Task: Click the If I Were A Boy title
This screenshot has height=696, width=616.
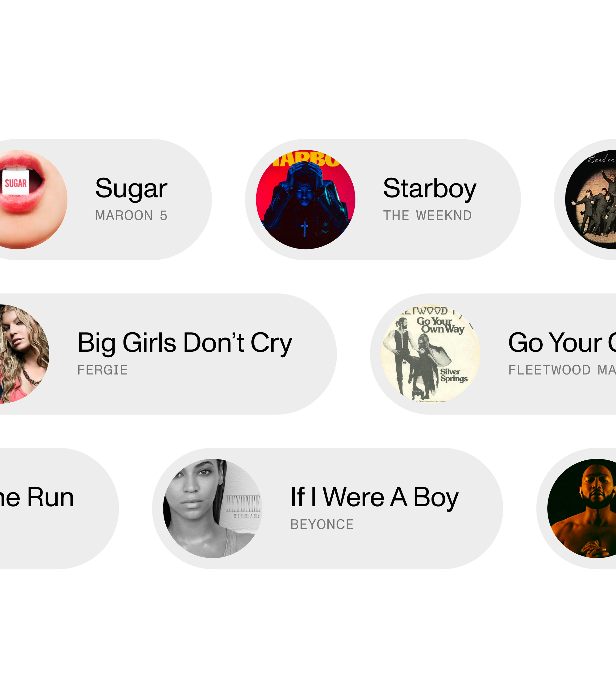Action: 375,498
